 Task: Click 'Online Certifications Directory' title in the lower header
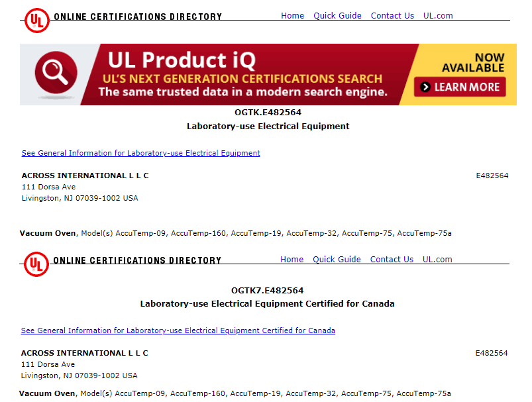[x=137, y=260]
